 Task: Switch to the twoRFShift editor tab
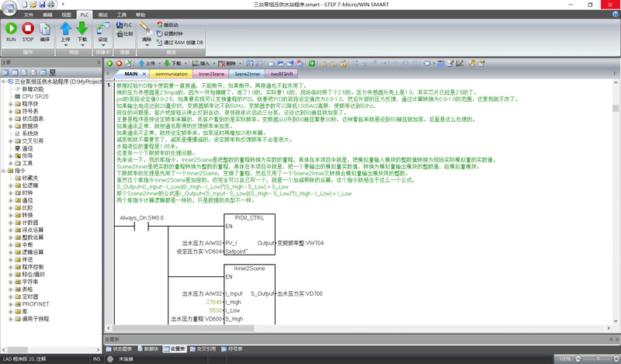282,74
